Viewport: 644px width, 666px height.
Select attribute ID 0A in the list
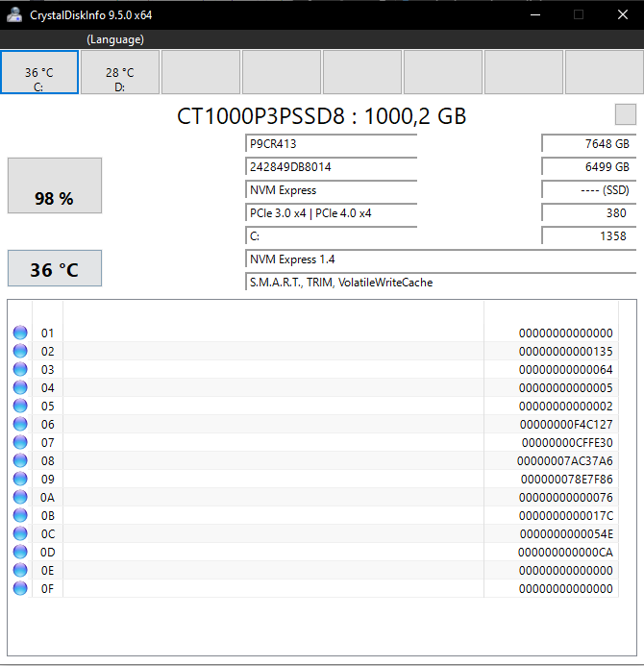click(47, 498)
